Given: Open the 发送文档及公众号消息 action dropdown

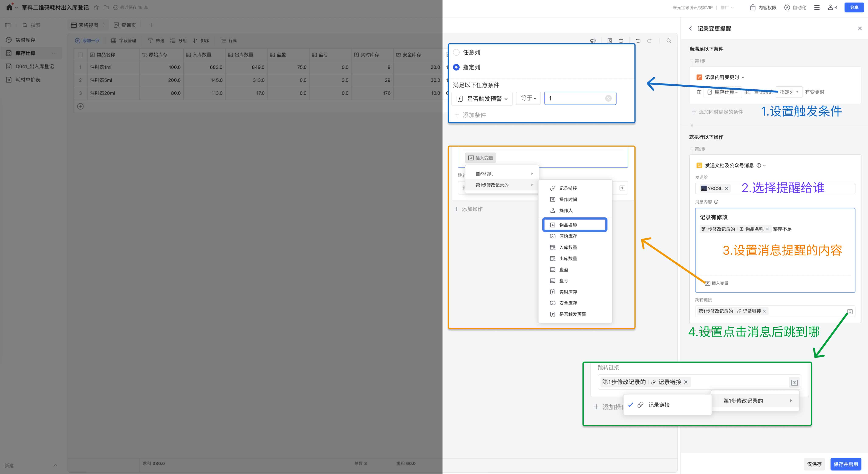Looking at the screenshot, I should click(x=764, y=165).
